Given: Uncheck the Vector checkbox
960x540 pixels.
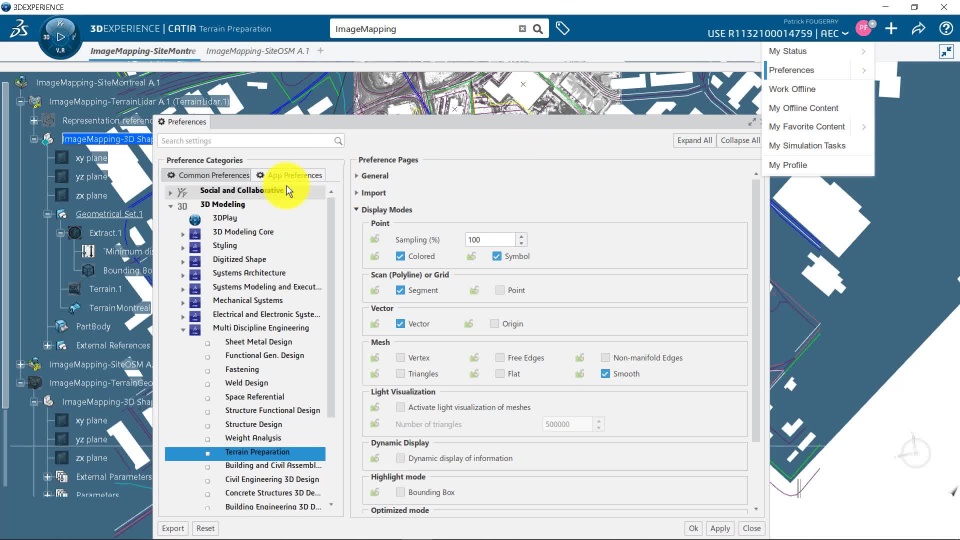Looking at the screenshot, I should (400, 323).
